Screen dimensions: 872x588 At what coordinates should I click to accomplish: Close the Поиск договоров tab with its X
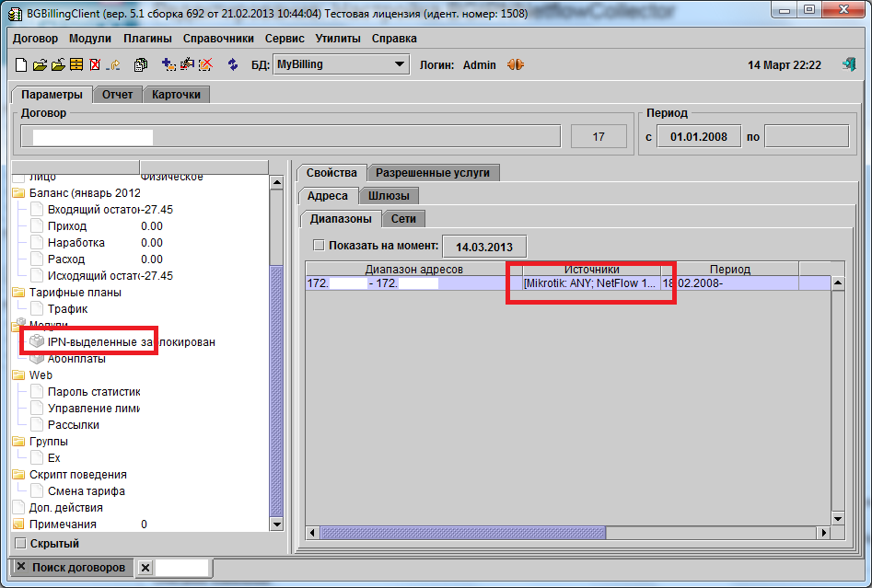[21, 566]
